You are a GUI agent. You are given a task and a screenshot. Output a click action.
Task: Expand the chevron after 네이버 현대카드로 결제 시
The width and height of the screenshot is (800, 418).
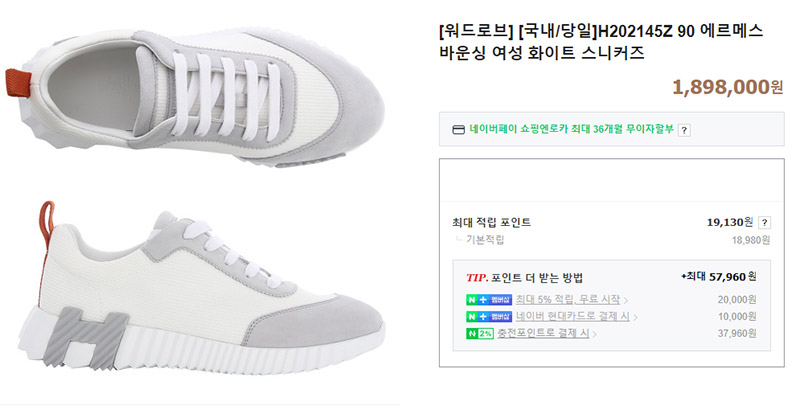point(635,317)
